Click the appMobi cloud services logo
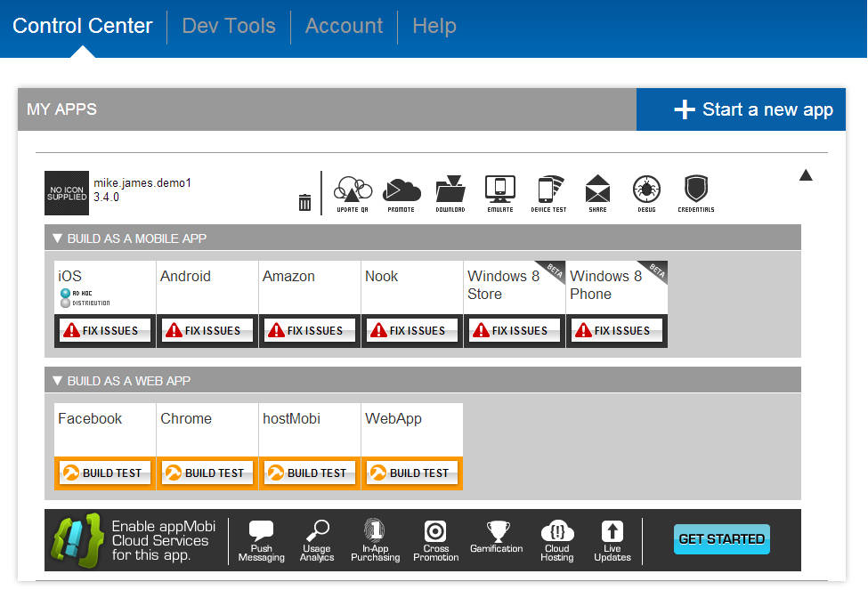Viewport: 868px width, 590px height. pyautogui.click(x=77, y=539)
